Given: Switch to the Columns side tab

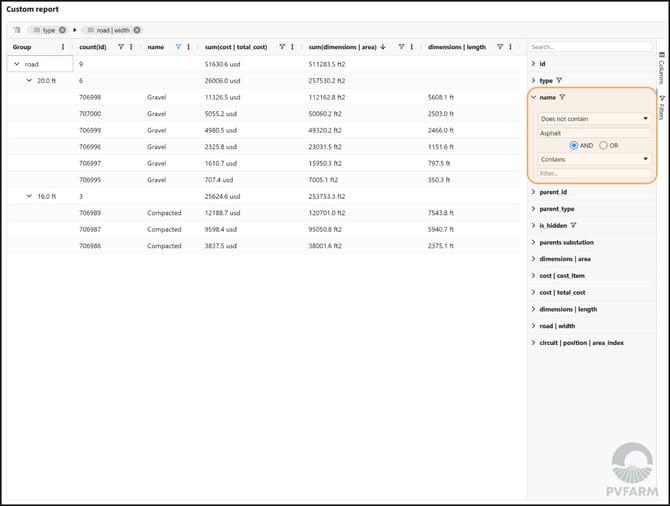Looking at the screenshot, I should pyautogui.click(x=661, y=69).
